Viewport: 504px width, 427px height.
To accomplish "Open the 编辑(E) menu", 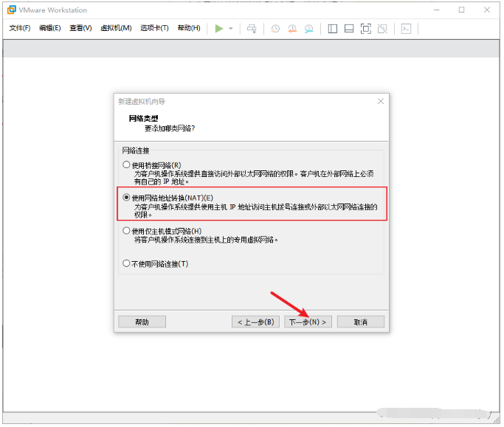I will pyautogui.click(x=50, y=28).
